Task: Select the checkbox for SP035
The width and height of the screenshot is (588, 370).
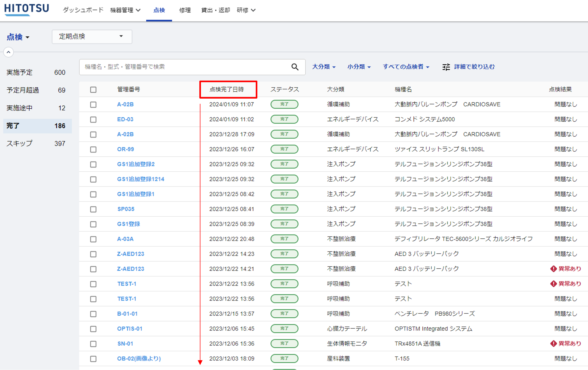Action: pos(93,209)
